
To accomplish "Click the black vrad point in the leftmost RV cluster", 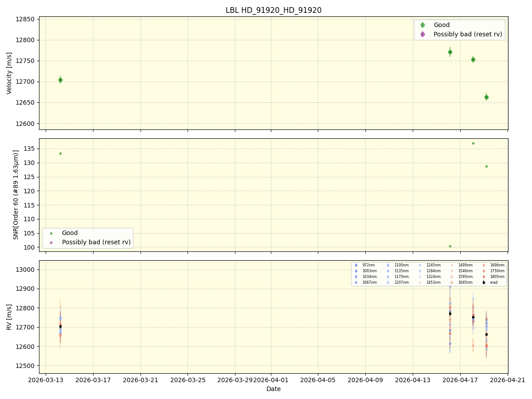I will [x=60, y=326].
